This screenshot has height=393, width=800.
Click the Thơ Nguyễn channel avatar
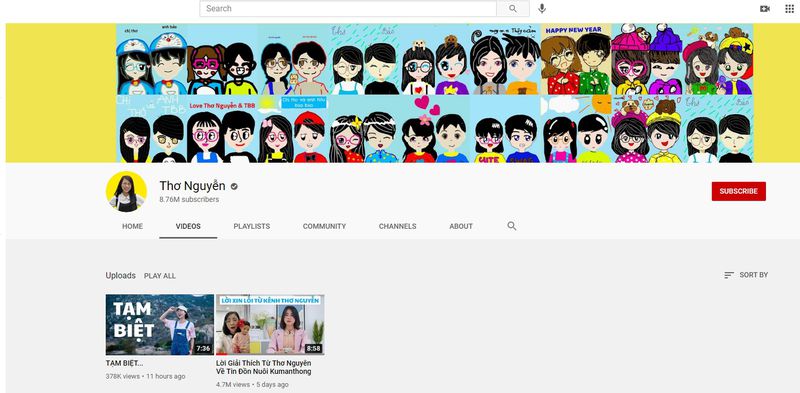coord(126,191)
